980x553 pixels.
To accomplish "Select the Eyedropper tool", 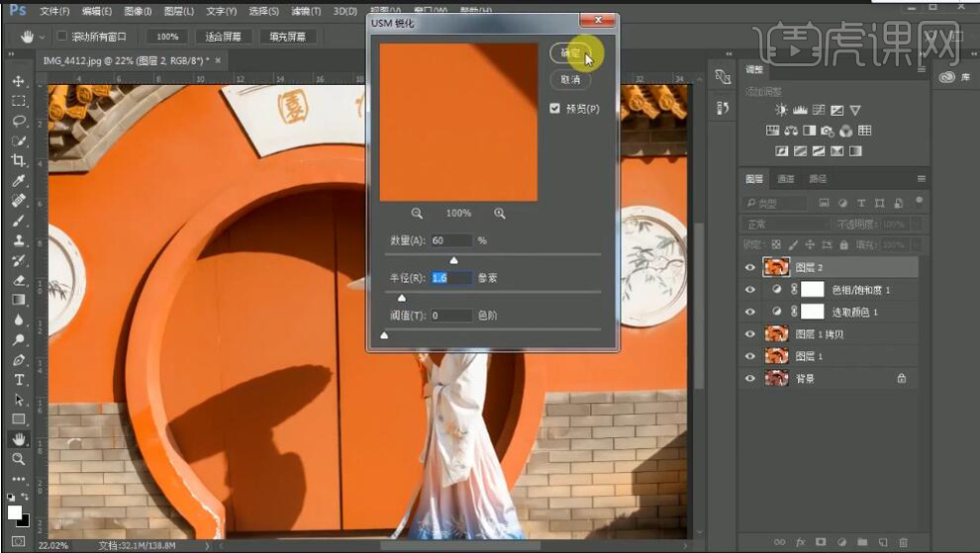I will (x=18, y=181).
